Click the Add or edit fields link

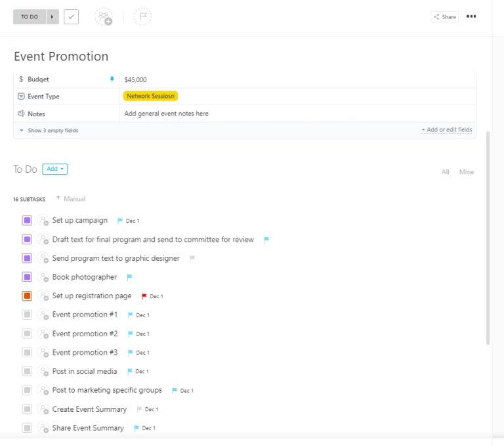(446, 130)
